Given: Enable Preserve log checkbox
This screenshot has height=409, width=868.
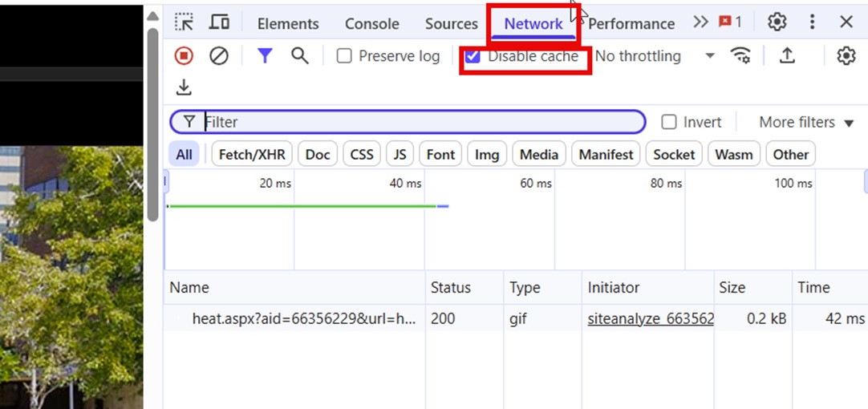Looking at the screenshot, I should click(x=344, y=56).
